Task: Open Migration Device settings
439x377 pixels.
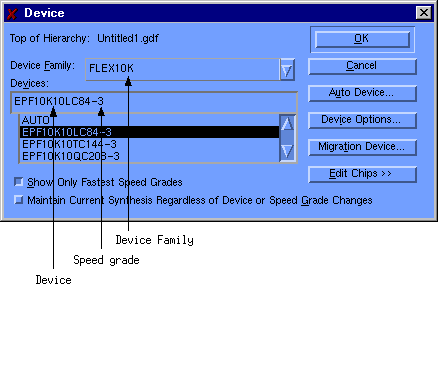Action: (x=362, y=147)
